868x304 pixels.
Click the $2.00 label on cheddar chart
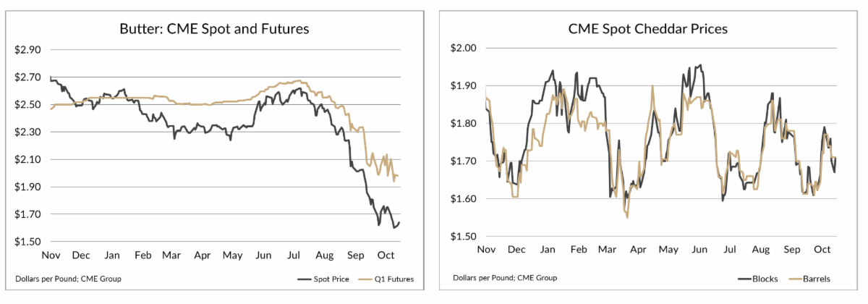click(x=465, y=48)
